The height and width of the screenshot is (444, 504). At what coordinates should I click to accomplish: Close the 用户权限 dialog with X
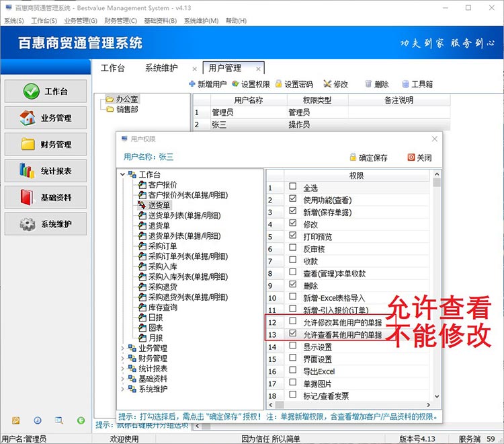click(435, 139)
